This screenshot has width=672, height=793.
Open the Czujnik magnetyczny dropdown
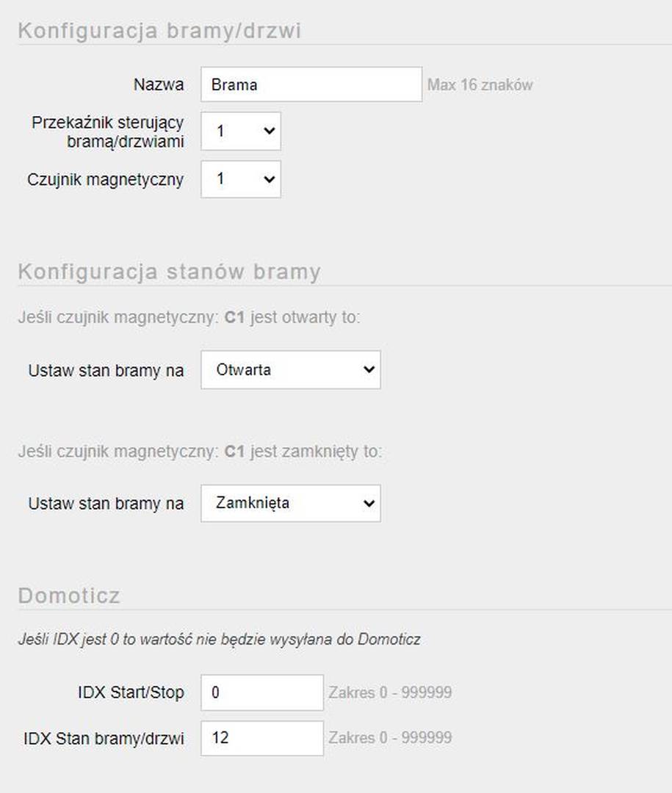click(241, 179)
